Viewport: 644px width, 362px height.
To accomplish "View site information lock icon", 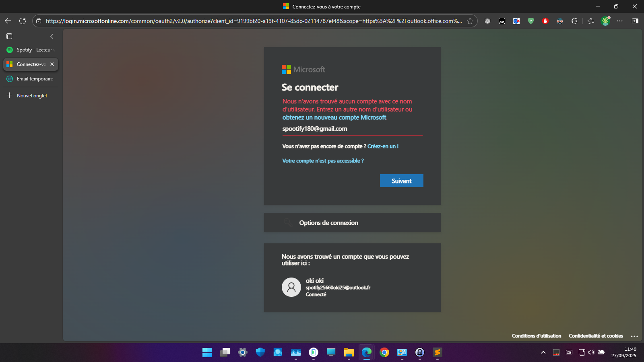I will [x=39, y=21].
